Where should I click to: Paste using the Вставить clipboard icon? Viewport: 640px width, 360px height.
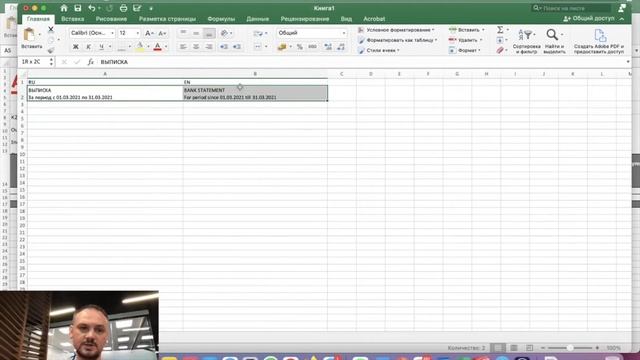tap(30, 35)
